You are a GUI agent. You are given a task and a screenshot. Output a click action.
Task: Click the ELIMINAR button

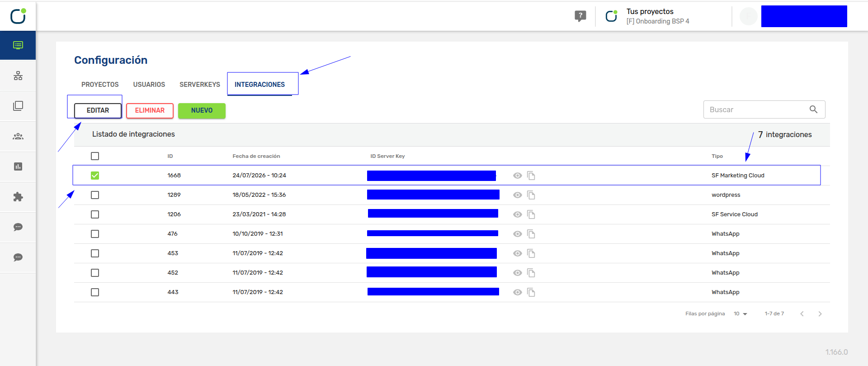(x=150, y=110)
